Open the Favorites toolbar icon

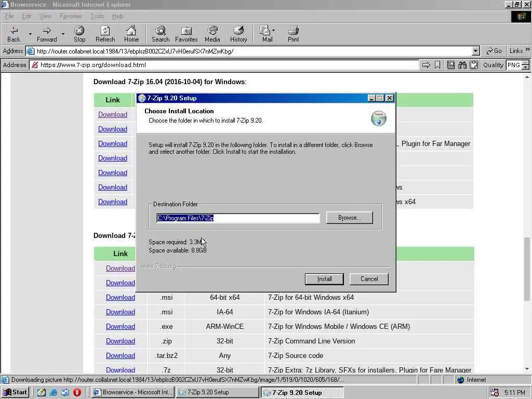pos(187,34)
